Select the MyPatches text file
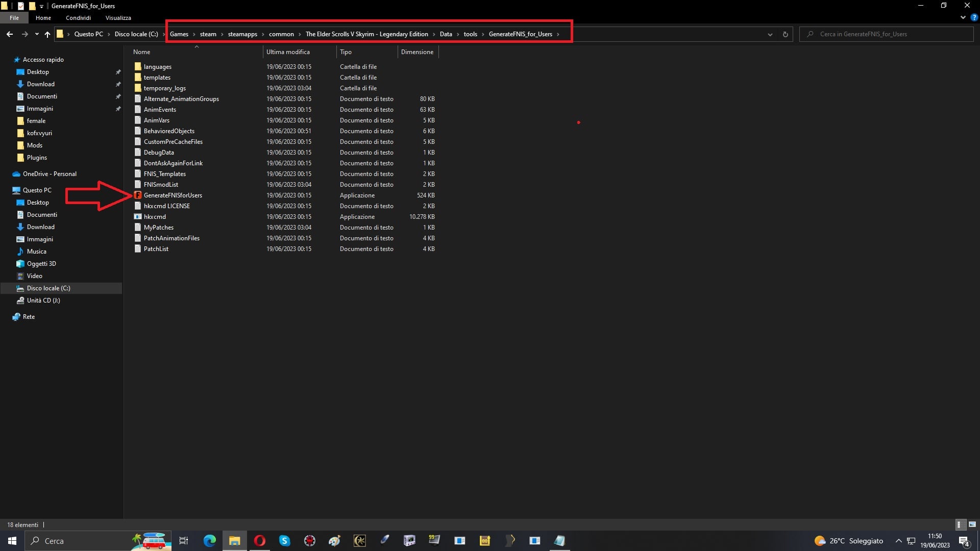This screenshot has width=980, height=551. [159, 228]
